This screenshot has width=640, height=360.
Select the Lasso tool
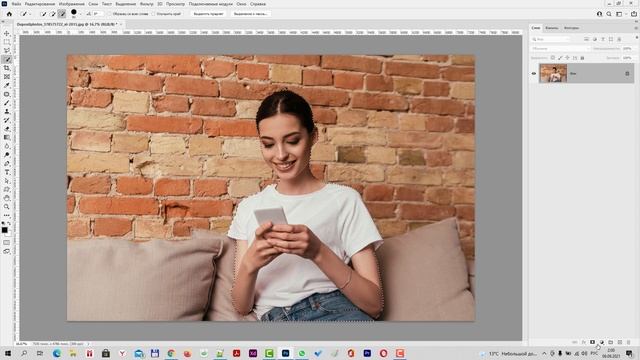coord(7,51)
